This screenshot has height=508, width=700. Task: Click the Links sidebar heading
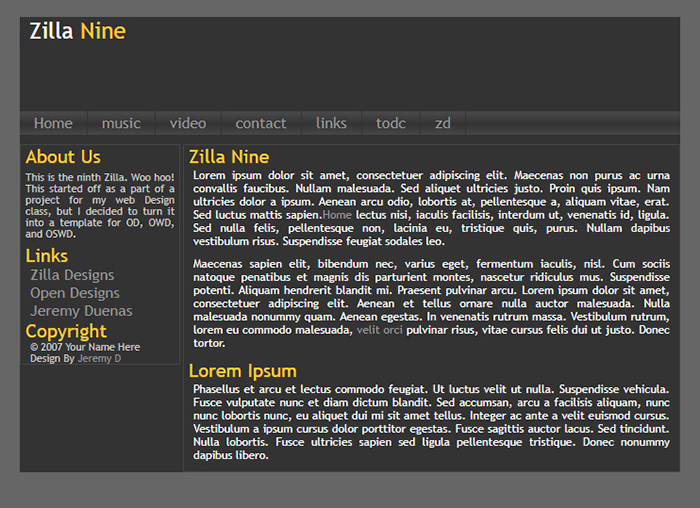(47, 256)
